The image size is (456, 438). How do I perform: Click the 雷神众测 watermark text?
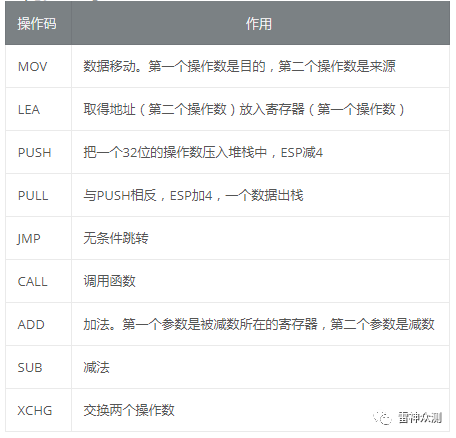point(420,418)
